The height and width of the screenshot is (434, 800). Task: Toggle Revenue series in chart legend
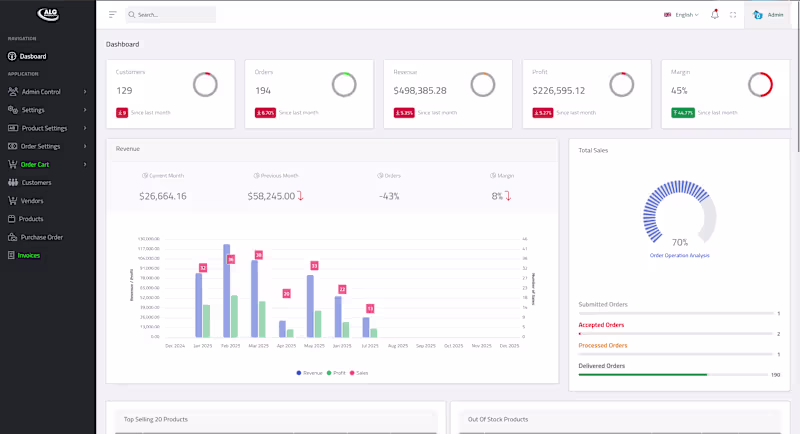(310, 373)
